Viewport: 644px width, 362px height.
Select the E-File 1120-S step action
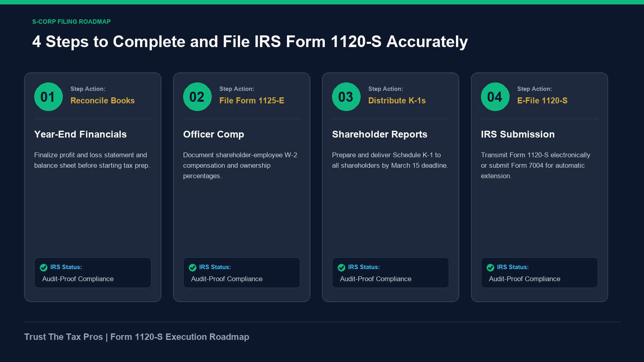(542, 101)
